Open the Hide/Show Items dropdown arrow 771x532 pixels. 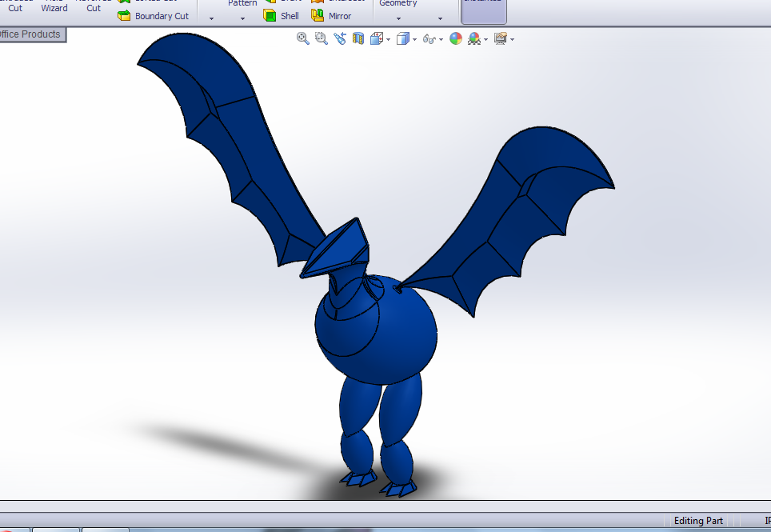(441, 39)
